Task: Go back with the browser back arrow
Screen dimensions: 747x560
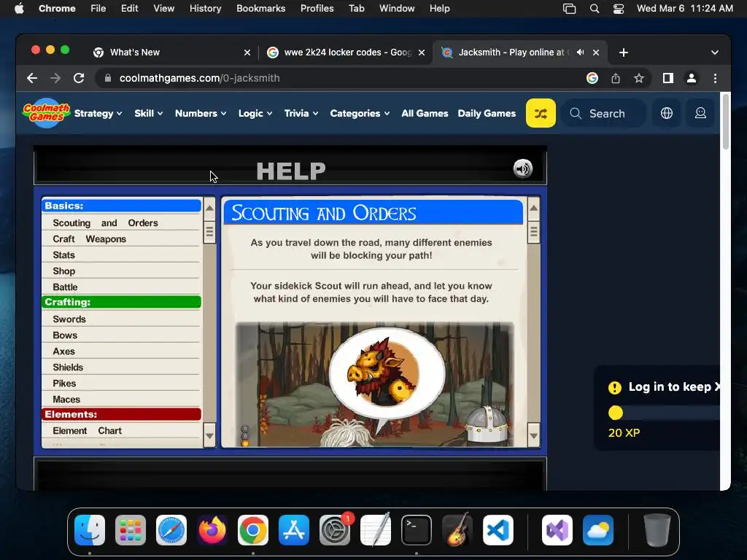Action: pyautogui.click(x=32, y=78)
